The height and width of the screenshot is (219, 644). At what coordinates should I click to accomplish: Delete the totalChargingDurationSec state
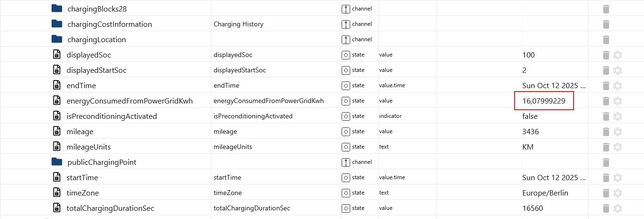(606, 208)
